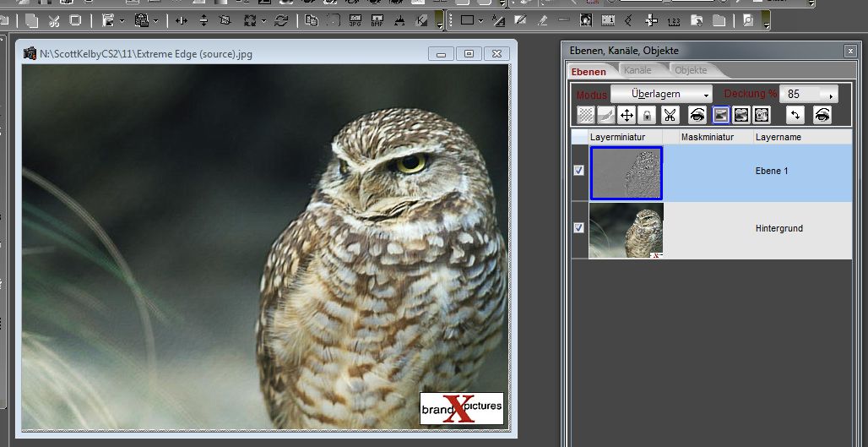Click the scissors cut icon in top toolbar
This screenshot has width=868, height=447.
pos(53,19)
